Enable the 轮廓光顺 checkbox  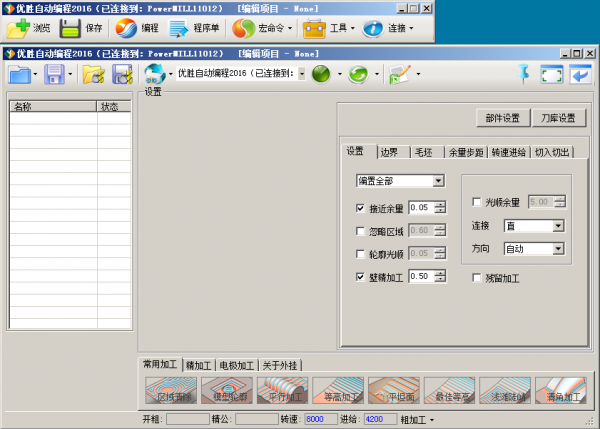pos(360,254)
